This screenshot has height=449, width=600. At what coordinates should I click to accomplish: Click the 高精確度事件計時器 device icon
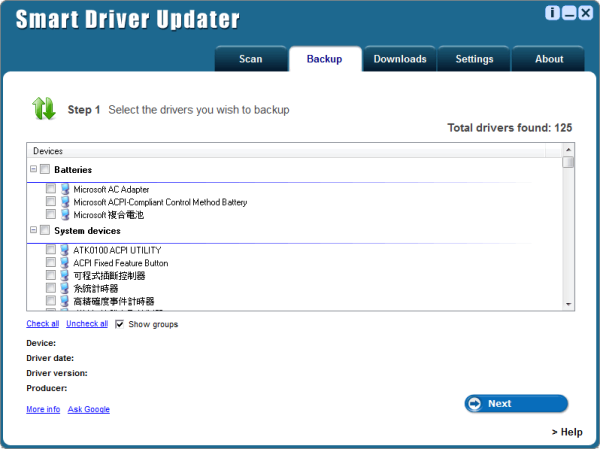click(65, 300)
